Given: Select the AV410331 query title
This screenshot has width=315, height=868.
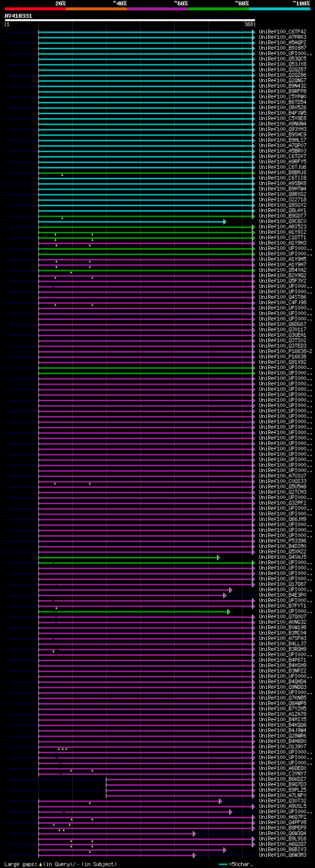Looking at the screenshot, I should point(18,16).
